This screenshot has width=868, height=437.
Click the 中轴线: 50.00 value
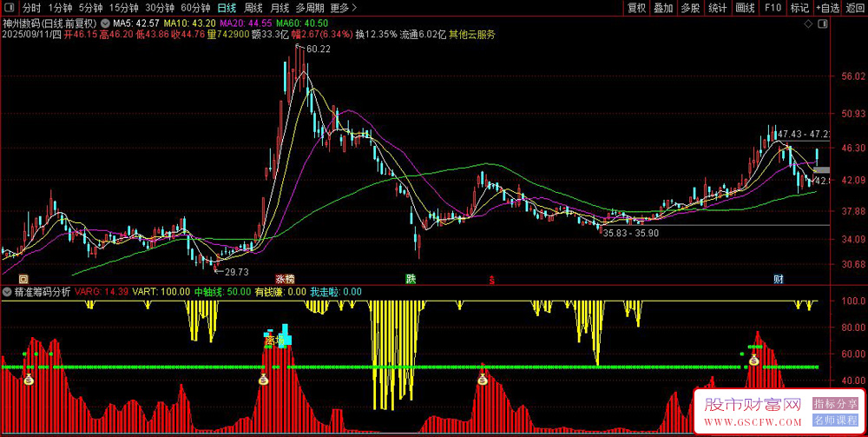pyautogui.click(x=221, y=292)
